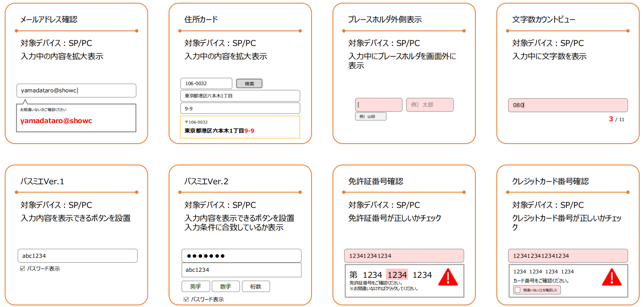Click the highlighted 1234 segment in license confirmation
Screen dimensions: 644x307
pyautogui.click(x=397, y=275)
